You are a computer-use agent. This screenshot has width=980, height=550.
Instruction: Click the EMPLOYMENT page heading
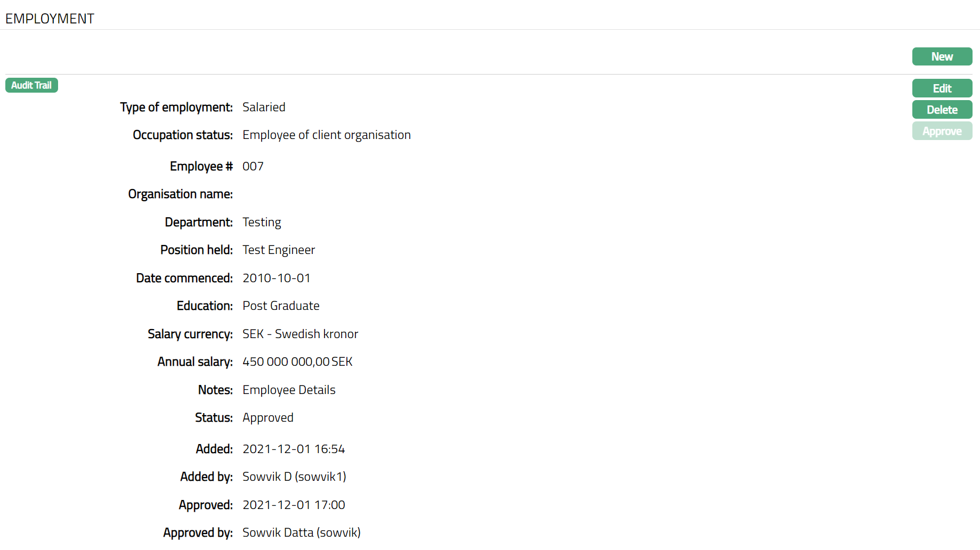click(x=50, y=19)
